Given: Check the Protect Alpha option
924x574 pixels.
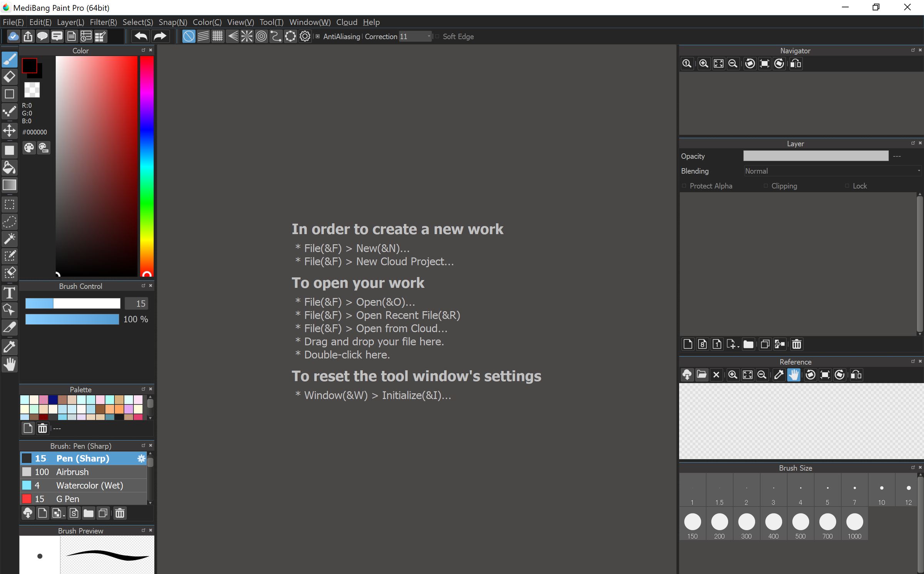Looking at the screenshot, I should tap(684, 186).
